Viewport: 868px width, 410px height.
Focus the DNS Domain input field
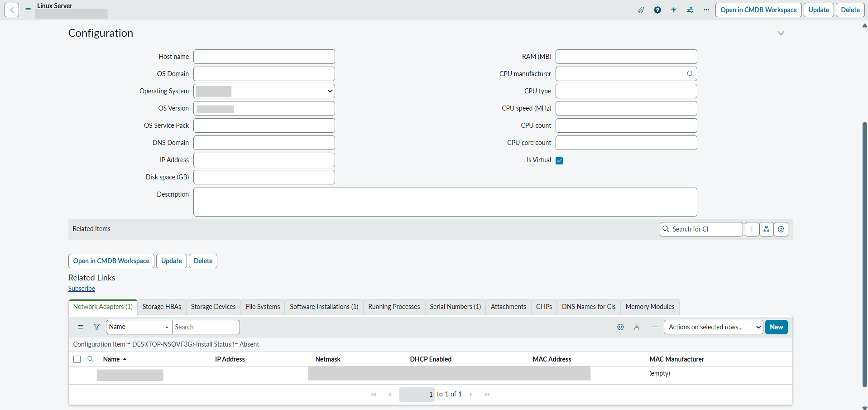pos(264,143)
